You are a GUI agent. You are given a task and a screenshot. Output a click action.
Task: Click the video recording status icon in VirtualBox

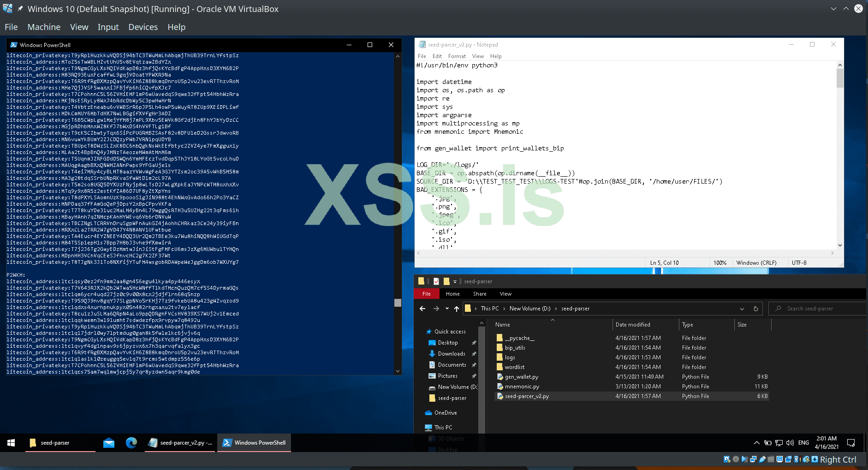pos(789,459)
